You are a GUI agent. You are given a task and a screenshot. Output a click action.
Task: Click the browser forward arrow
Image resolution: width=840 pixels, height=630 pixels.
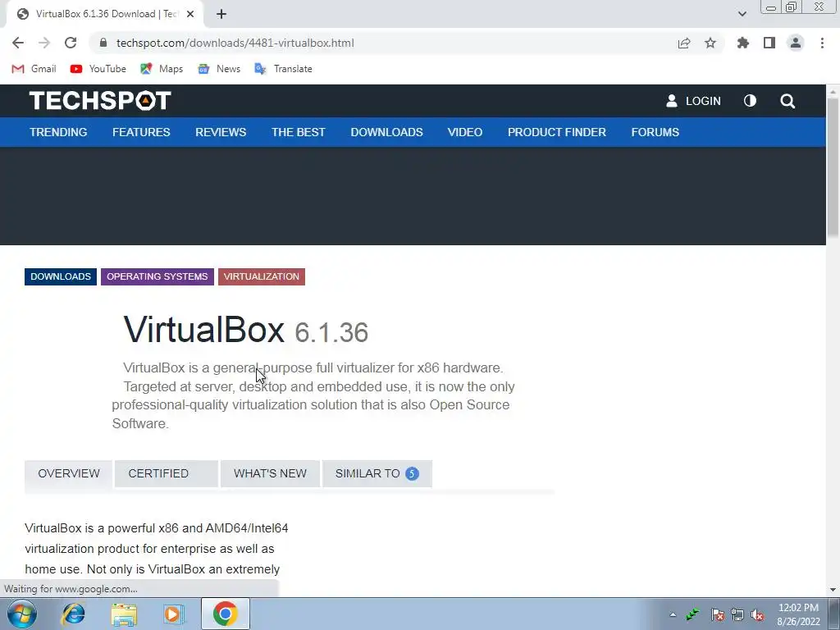coord(44,43)
